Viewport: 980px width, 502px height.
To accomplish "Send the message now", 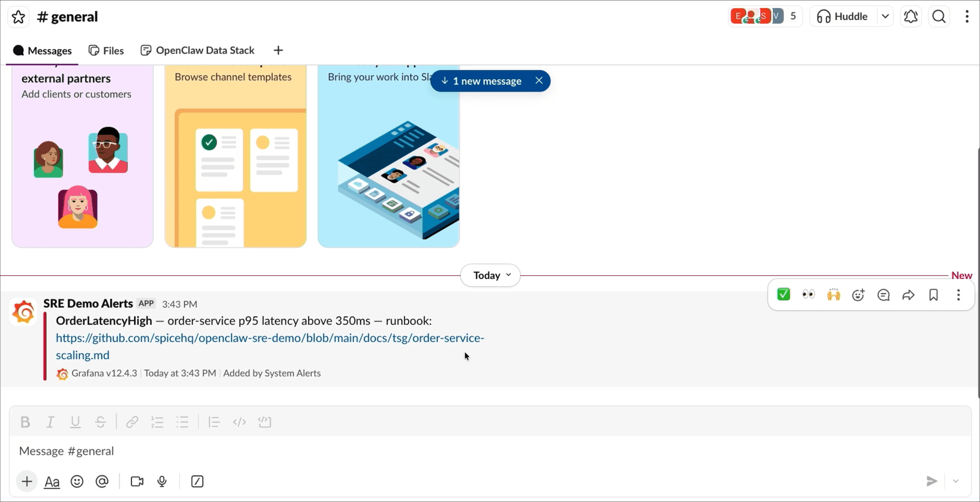I will click(932, 481).
